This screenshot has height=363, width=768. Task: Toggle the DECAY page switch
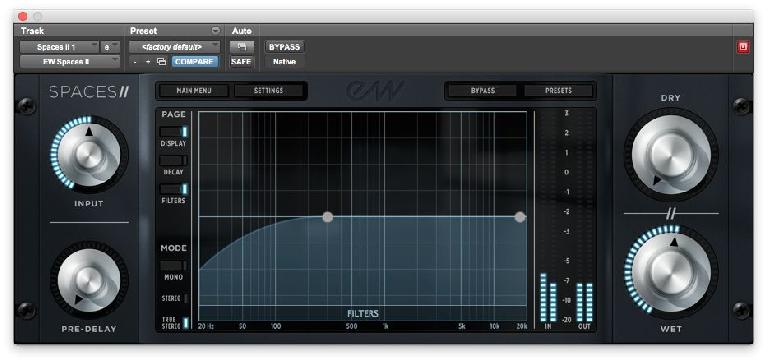(x=174, y=160)
